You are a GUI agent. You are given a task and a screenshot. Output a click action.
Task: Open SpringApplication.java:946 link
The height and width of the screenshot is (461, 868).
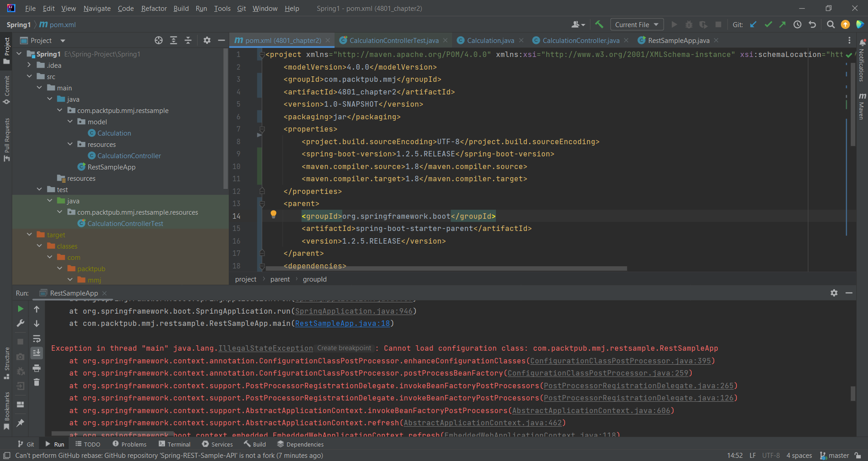(354, 311)
